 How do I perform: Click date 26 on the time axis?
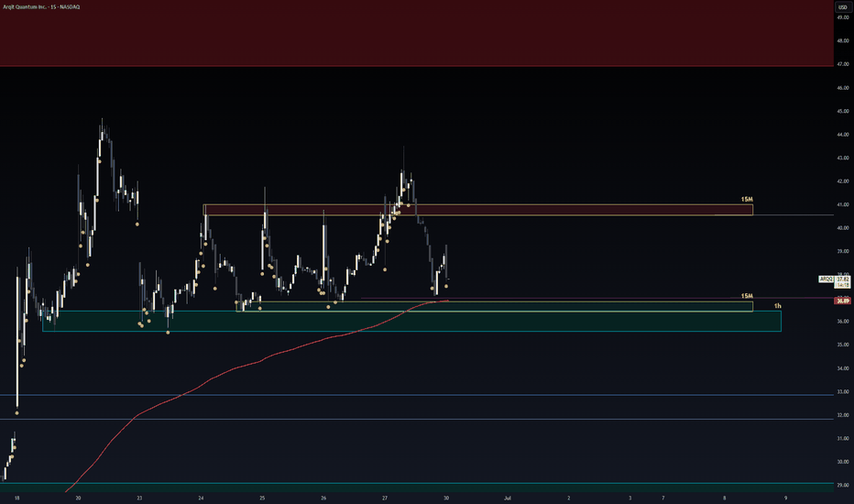pyautogui.click(x=323, y=498)
